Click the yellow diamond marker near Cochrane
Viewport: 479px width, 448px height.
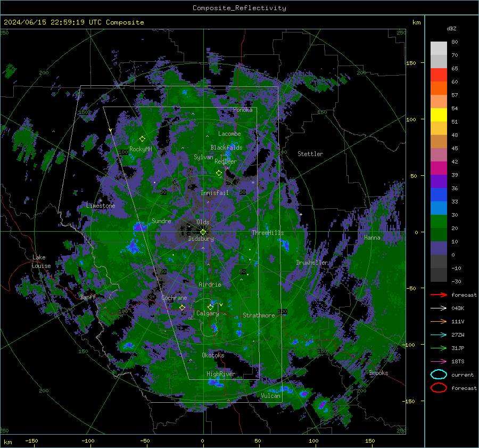click(x=182, y=308)
